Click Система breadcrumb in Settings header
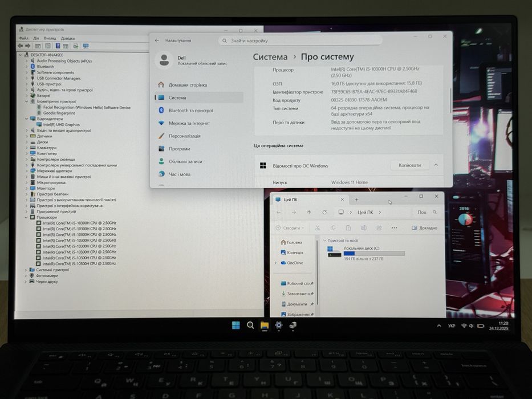532x399 pixels. (x=270, y=57)
